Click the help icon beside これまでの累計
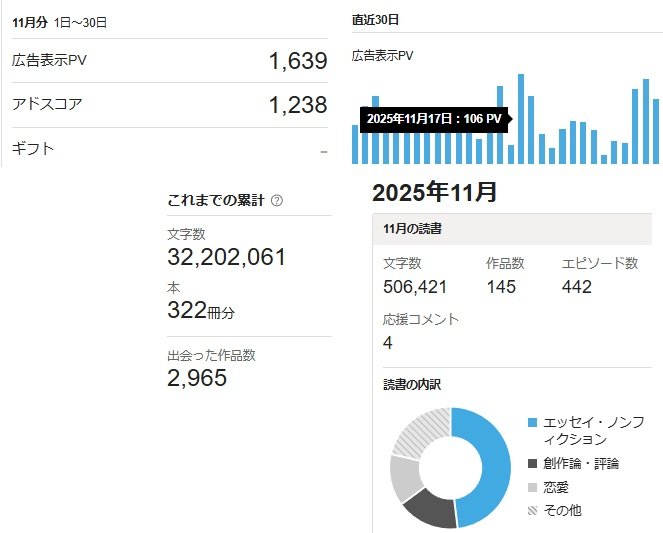The image size is (663, 533). tap(277, 200)
